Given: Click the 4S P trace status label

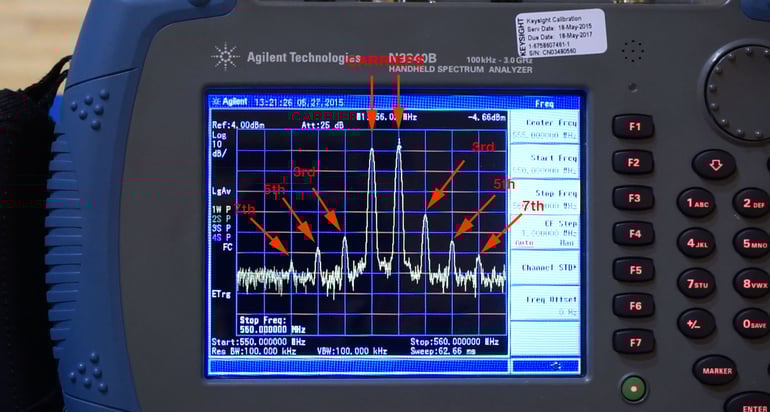Looking at the screenshot, I should click(222, 238).
